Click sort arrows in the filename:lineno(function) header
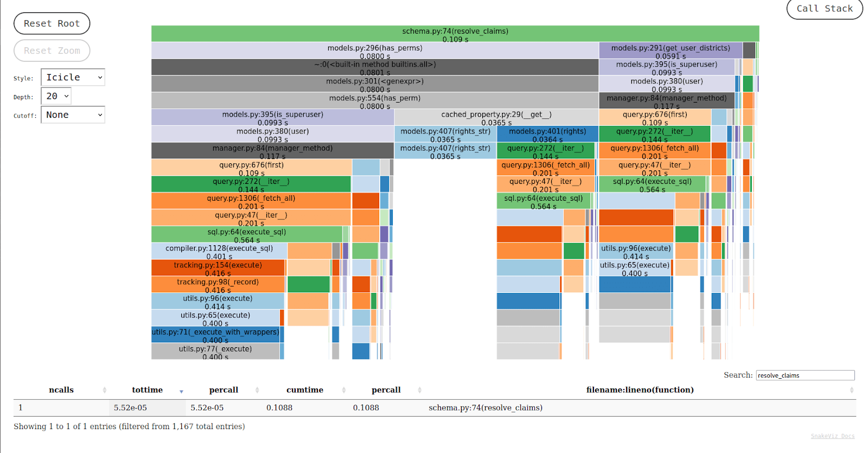 point(852,390)
